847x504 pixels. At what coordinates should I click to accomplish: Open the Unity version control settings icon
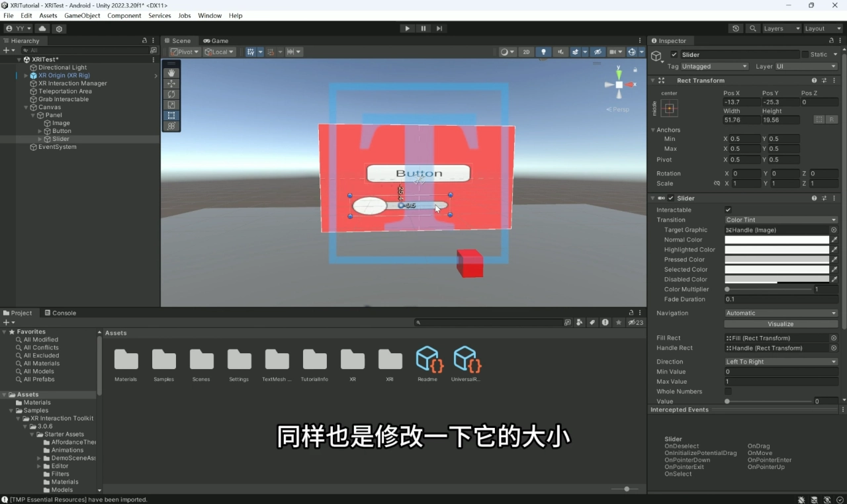point(59,28)
